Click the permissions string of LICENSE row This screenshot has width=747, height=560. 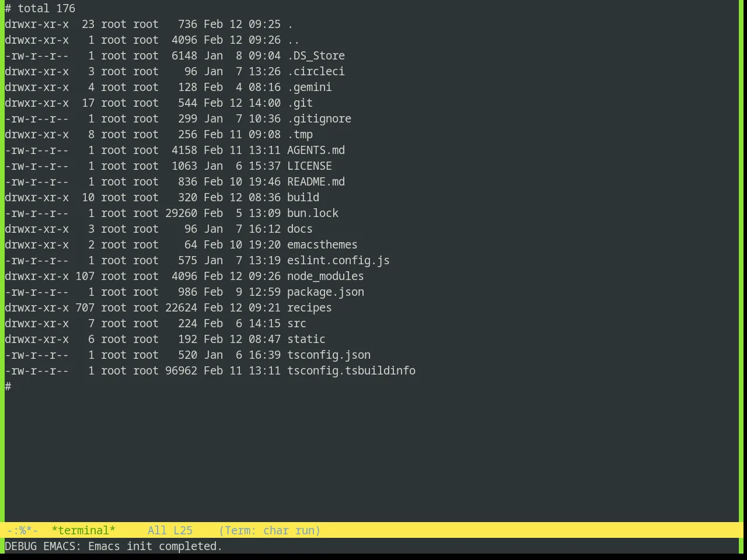click(37, 166)
